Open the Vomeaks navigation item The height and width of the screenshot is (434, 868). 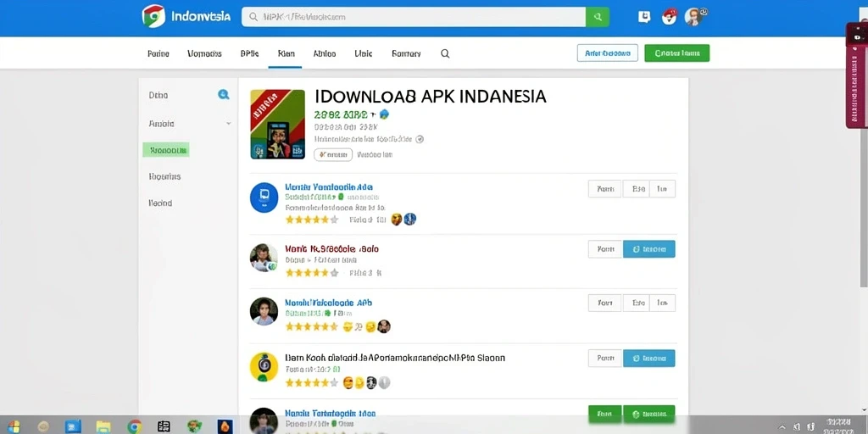[x=204, y=53]
